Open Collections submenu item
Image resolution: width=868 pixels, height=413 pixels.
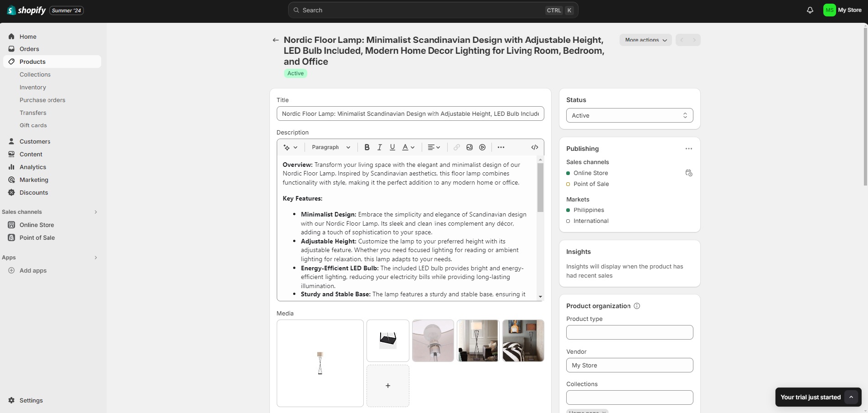pyautogui.click(x=35, y=74)
